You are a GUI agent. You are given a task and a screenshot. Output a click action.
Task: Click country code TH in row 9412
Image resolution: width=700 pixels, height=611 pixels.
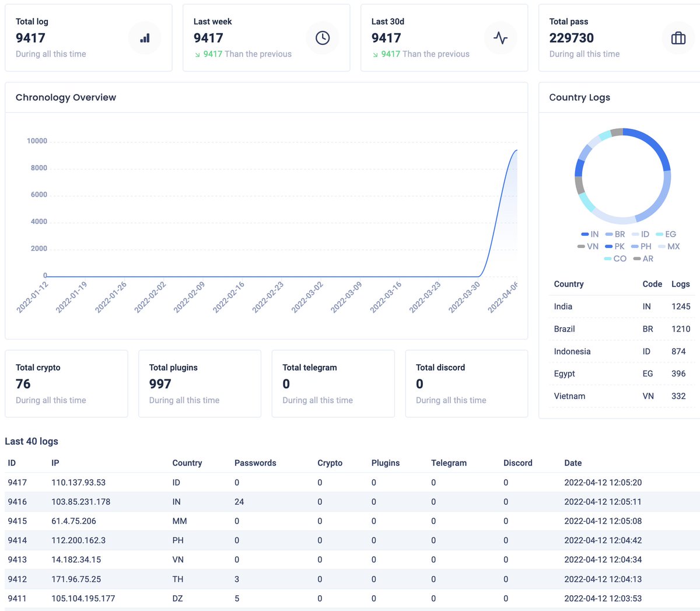pyautogui.click(x=178, y=579)
